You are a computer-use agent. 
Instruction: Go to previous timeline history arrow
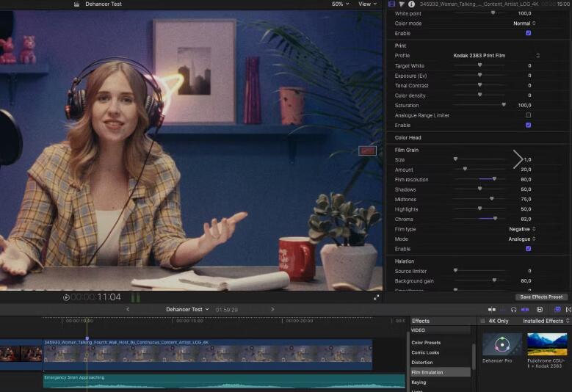point(128,309)
